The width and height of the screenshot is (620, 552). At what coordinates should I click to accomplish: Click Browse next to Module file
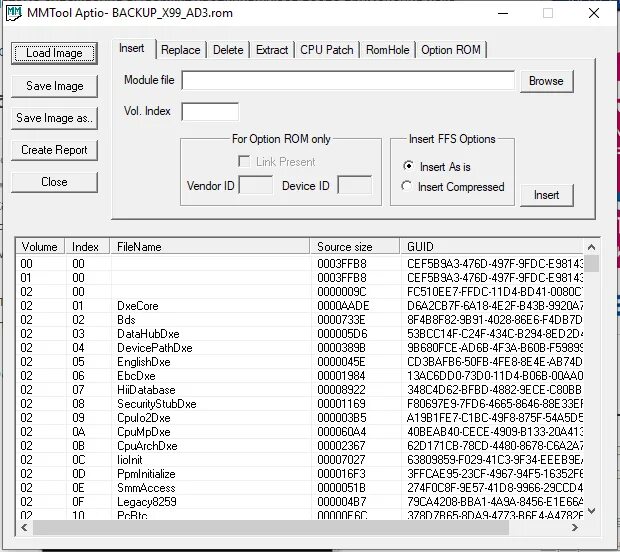(546, 81)
